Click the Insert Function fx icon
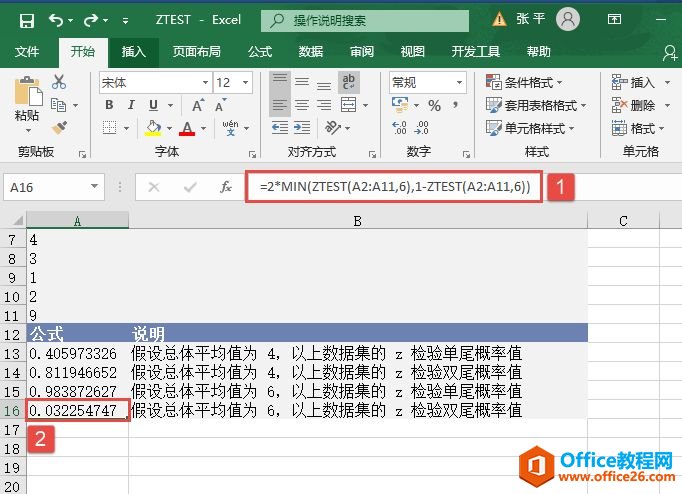 pos(226,186)
